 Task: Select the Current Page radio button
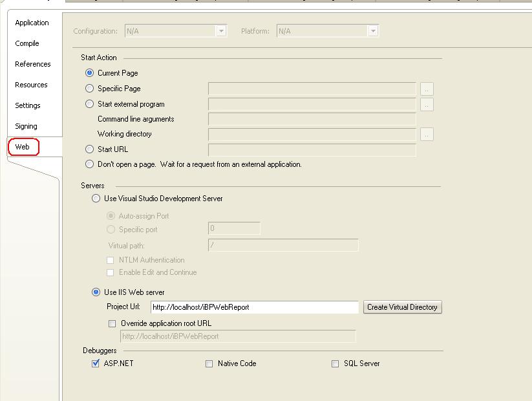coord(90,72)
